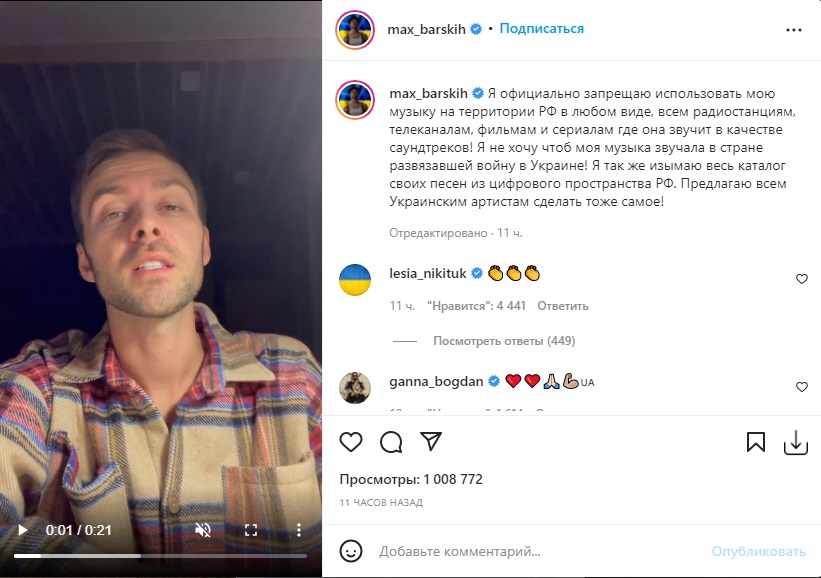821x578 pixels.
Task: Click Подписаться to follow max_barskih
Action: [x=541, y=28]
